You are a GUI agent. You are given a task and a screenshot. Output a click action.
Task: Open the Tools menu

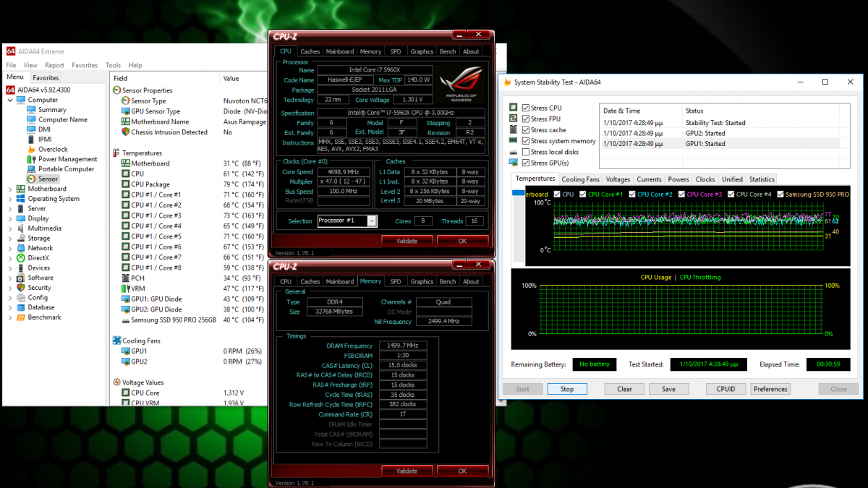click(x=113, y=65)
